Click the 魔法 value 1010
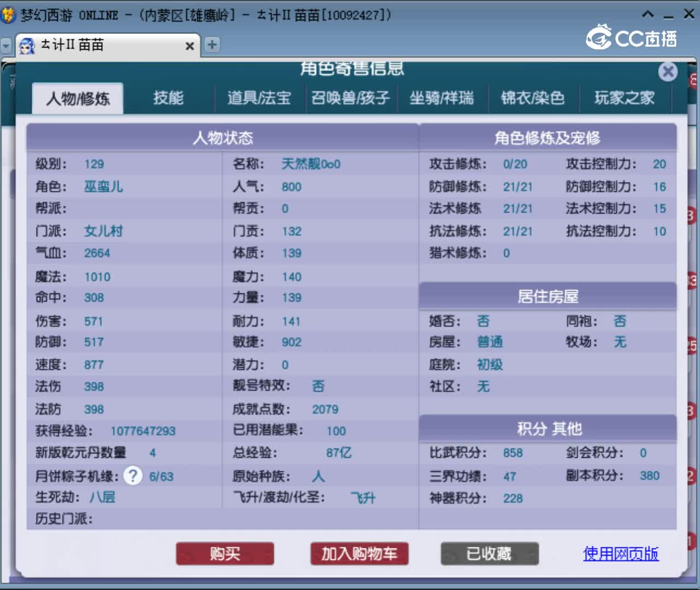The image size is (700, 590). coord(97,277)
